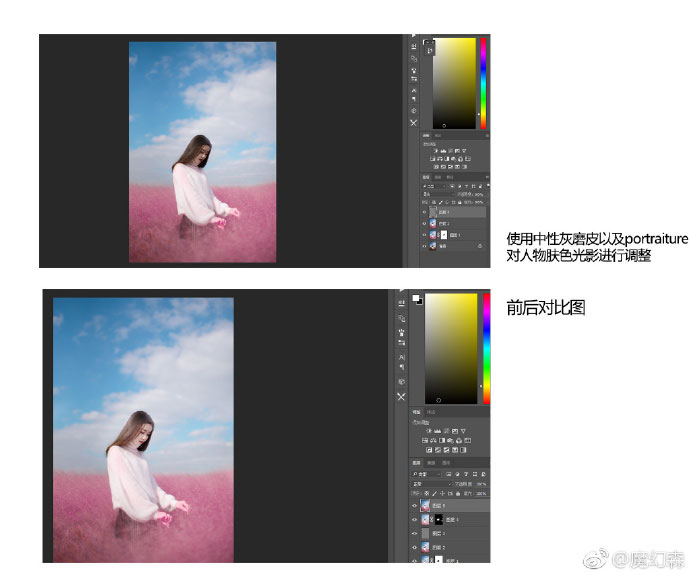
Task: Click white layer mask thumbnail in upper screenshot
Action: pyautogui.click(x=444, y=235)
